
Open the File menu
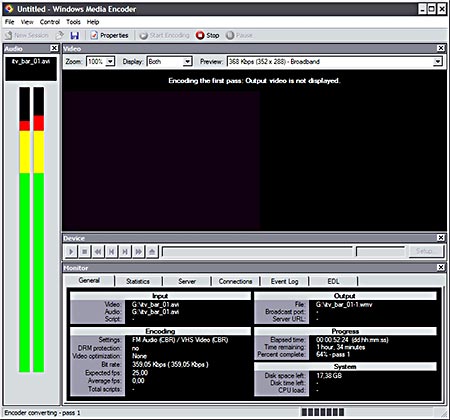[9, 22]
